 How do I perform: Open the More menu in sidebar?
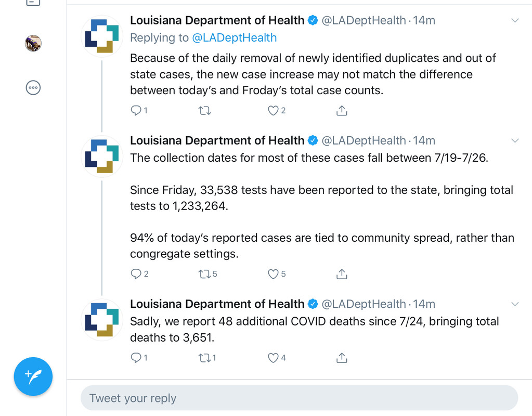(33, 87)
